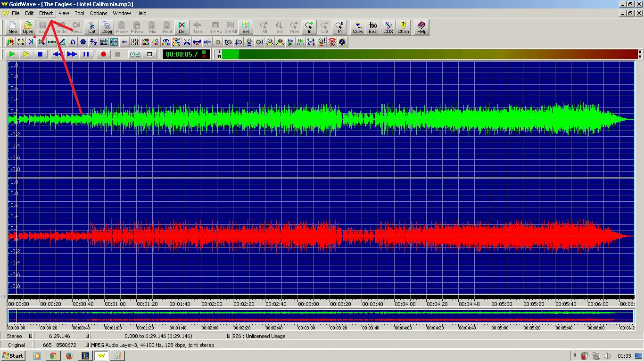This screenshot has height=362, width=644.
Task: Open the control properties checkbox button
Action: 135,54
